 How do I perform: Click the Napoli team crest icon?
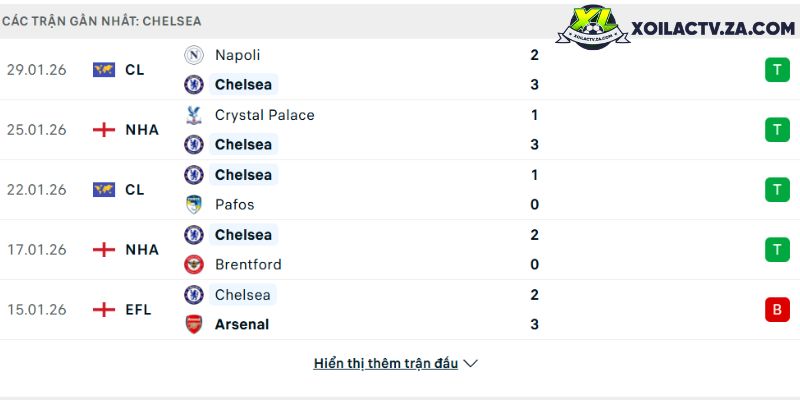pyautogui.click(x=194, y=55)
